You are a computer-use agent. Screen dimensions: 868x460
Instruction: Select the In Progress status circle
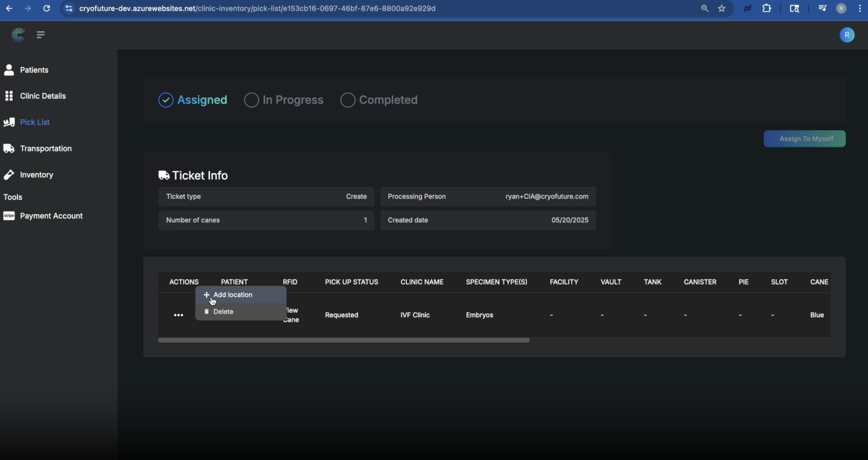click(251, 100)
